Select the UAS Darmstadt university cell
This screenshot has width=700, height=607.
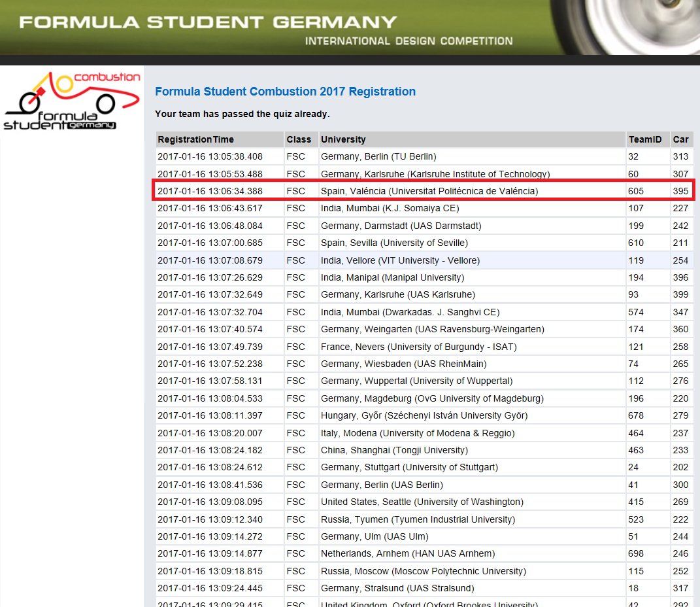tap(401, 226)
